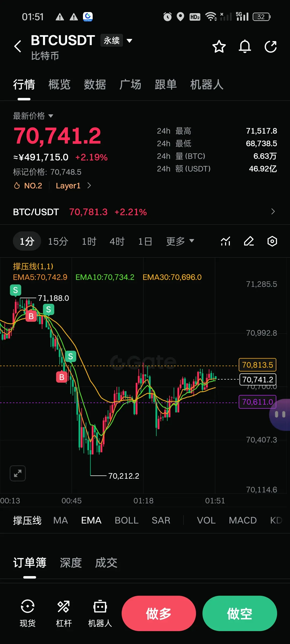
Task: Switch to the 行情 tab
Action: [24, 85]
